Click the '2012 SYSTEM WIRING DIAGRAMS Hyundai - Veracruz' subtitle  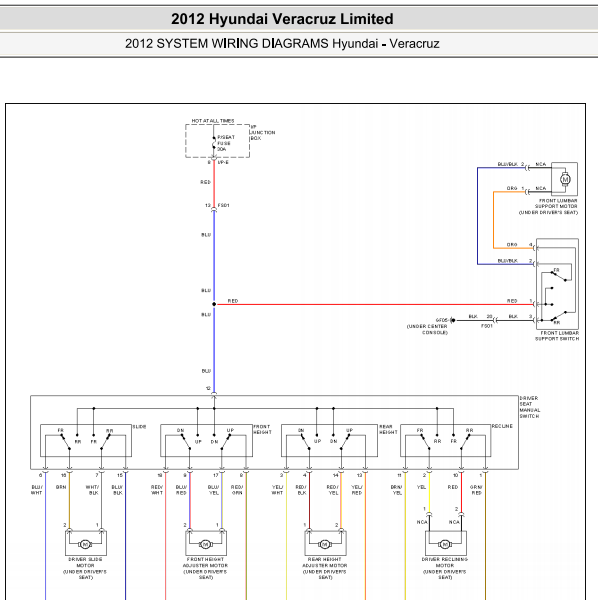pyautogui.click(x=282, y=44)
